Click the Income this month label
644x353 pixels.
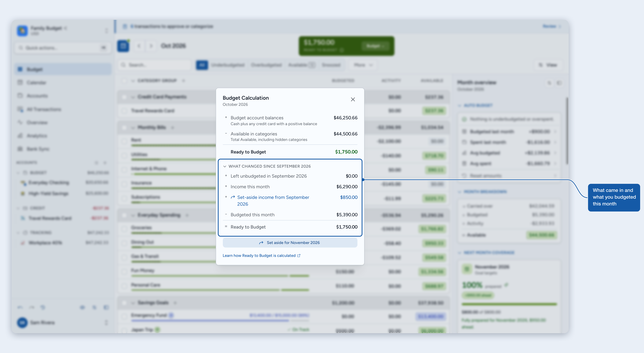(x=250, y=187)
